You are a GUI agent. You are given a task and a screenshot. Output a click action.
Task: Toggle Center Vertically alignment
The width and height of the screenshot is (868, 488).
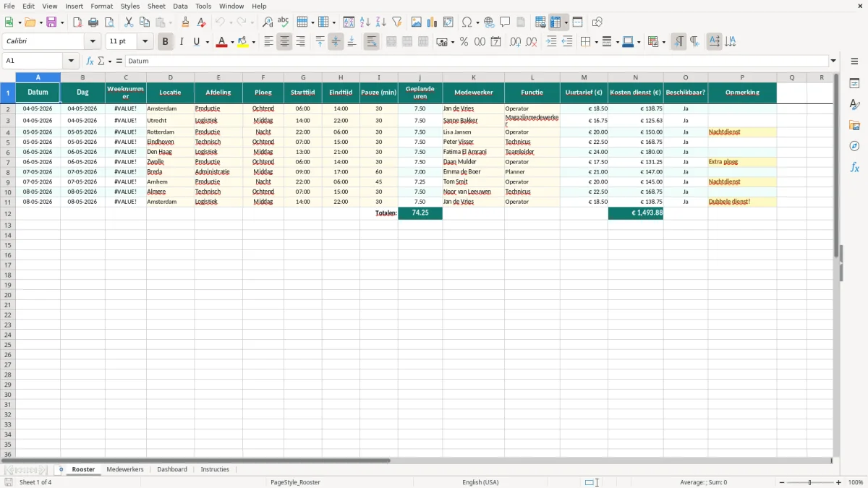pyautogui.click(x=336, y=42)
